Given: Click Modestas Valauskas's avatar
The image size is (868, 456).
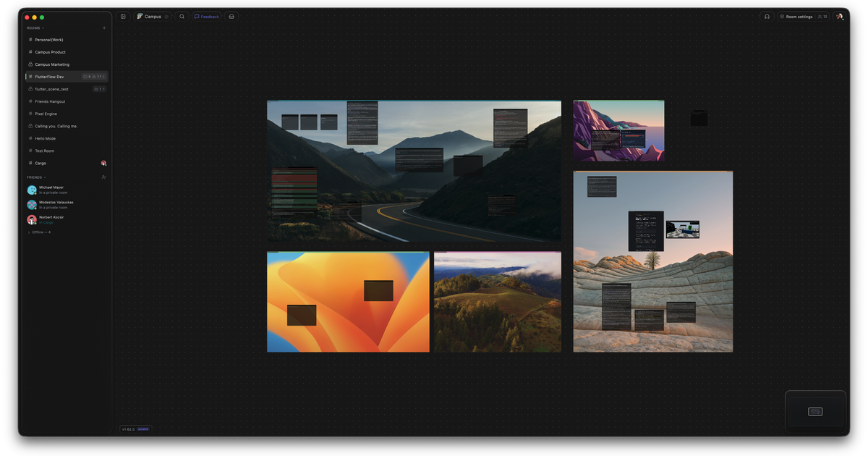Looking at the screenshot, I should tap(32, 205).
